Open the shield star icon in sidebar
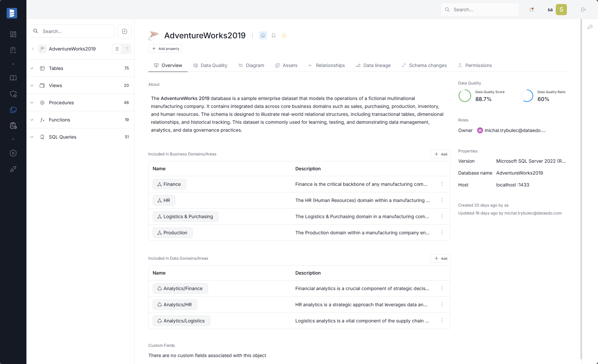This screenshot has height=364, width=598. point(13,94)
